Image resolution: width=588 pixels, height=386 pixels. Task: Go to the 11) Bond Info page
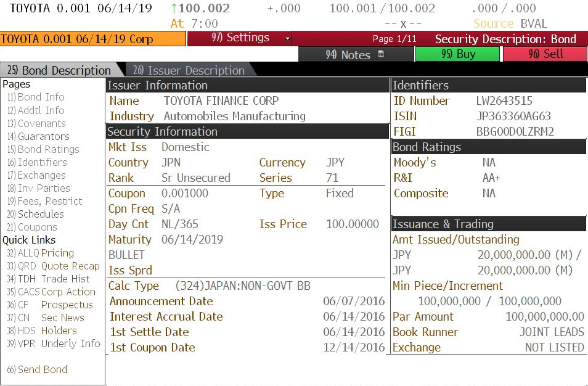click(x=36, y=97)
